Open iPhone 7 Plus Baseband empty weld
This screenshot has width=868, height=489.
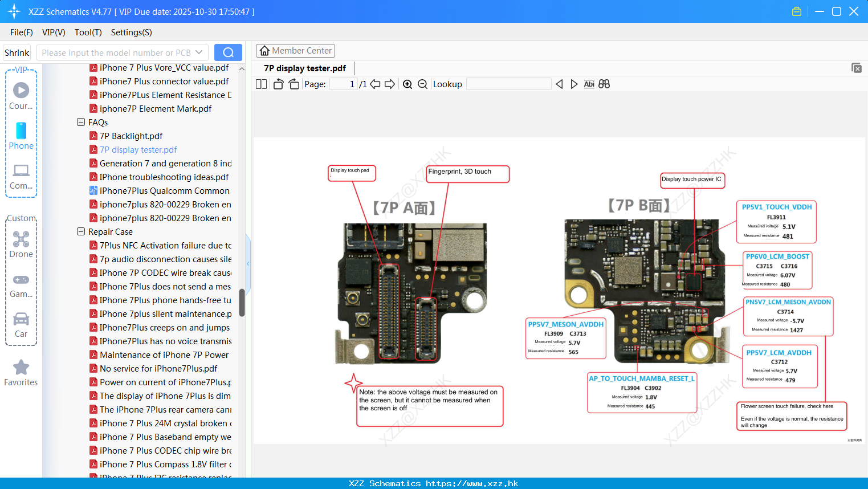click(165, 437)
